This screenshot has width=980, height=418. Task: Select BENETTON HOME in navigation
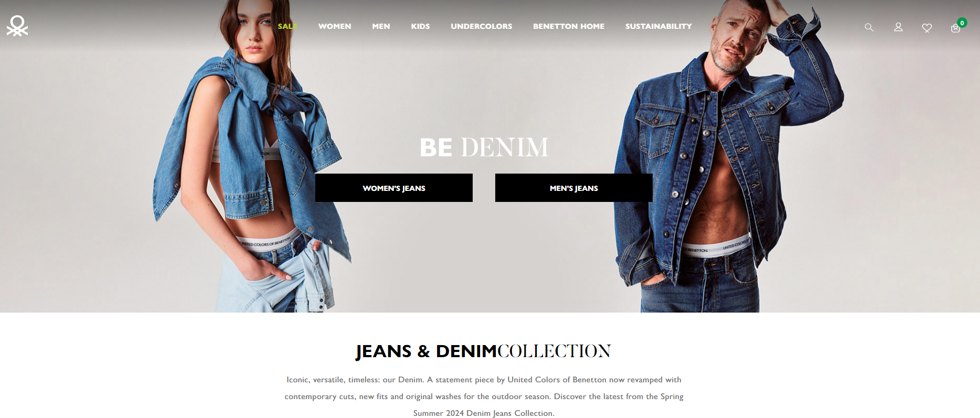[569, 26]
